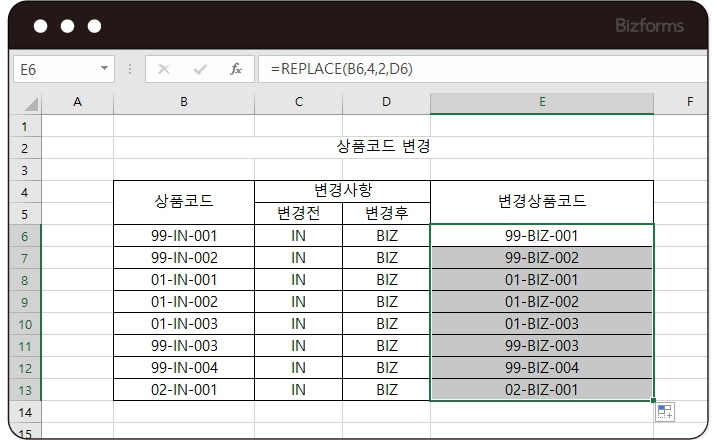Click result cell 01-BIZ-001
Viewport: 715px width, 440px height.
click(542, 280)
